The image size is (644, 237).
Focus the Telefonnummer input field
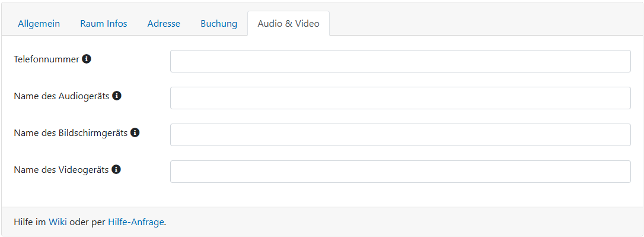point(400,61)
